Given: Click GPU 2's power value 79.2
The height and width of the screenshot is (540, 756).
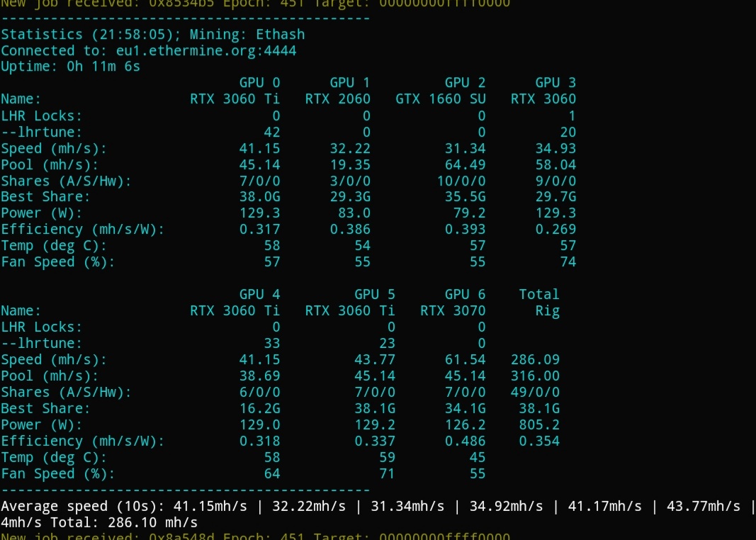Looking at the screenshot, I should (x=469, y=213).
